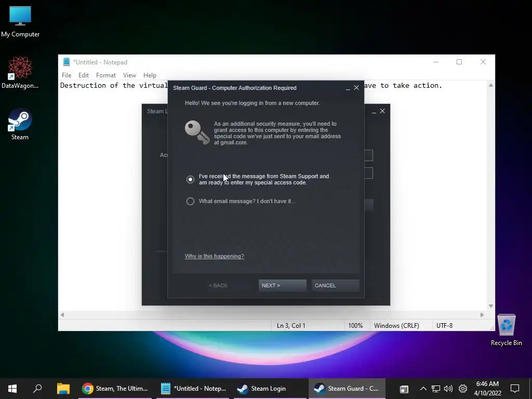532x399 pixels.
Task: Open Notepad Format menu
Action: (106, 75)
